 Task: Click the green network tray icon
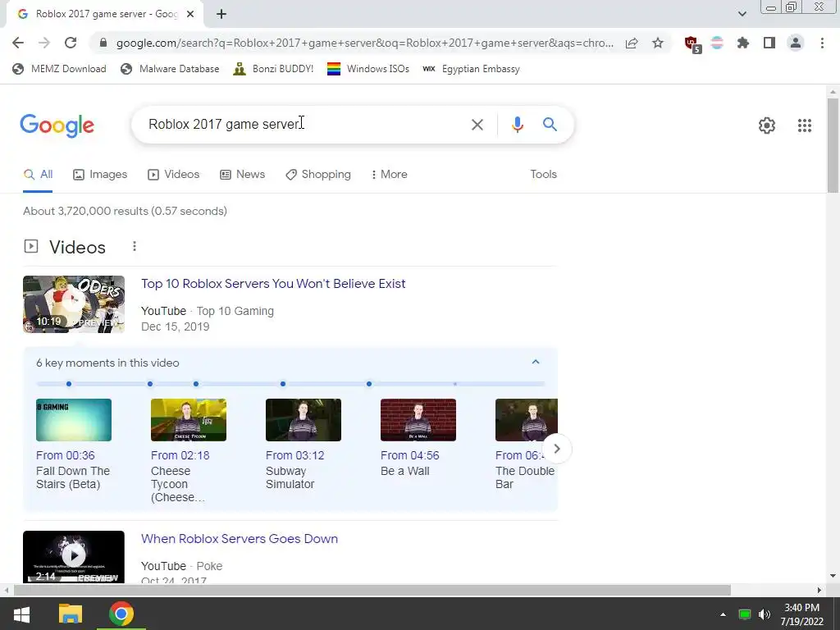click(745, 614)
